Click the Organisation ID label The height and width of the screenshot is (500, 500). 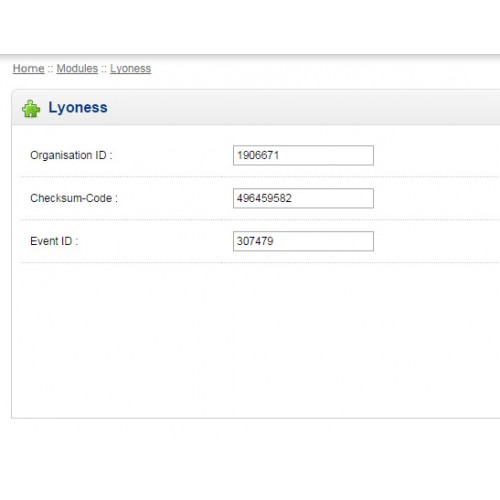71,155
